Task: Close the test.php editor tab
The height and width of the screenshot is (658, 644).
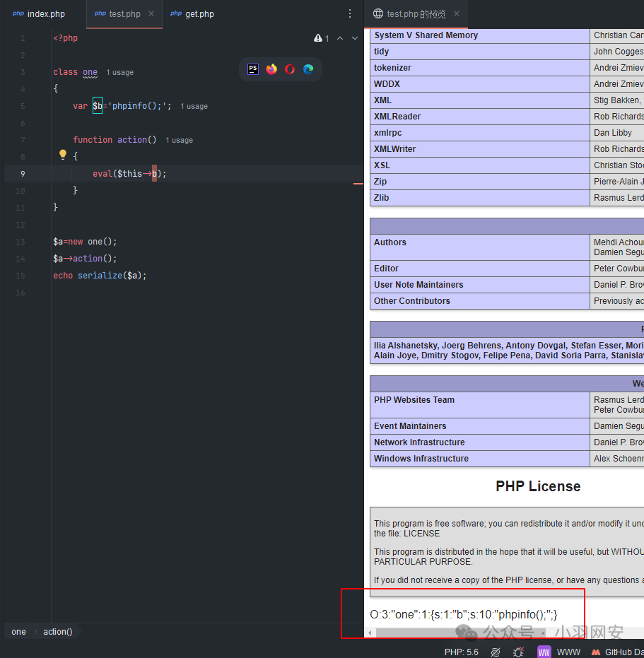Action: tap(151, 14)
